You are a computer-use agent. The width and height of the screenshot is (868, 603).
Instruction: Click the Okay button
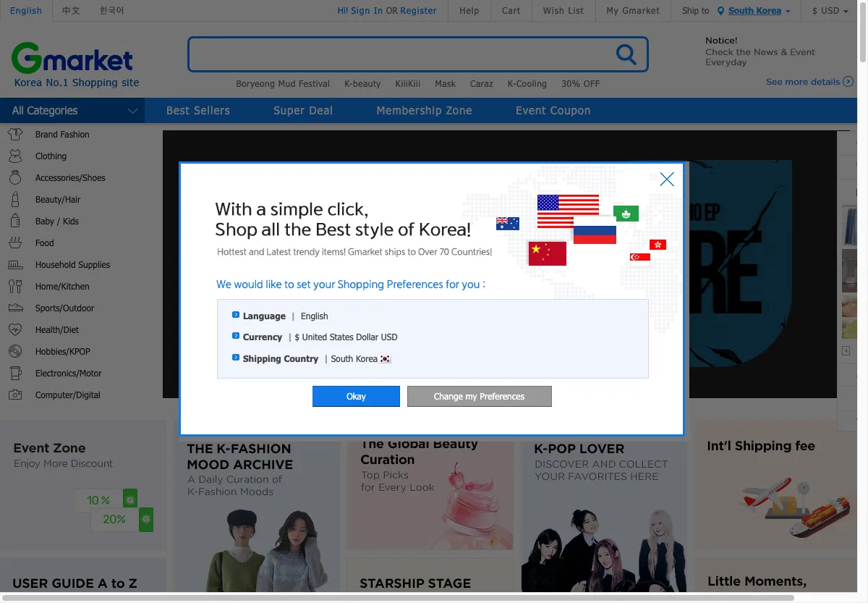[356, 396]
